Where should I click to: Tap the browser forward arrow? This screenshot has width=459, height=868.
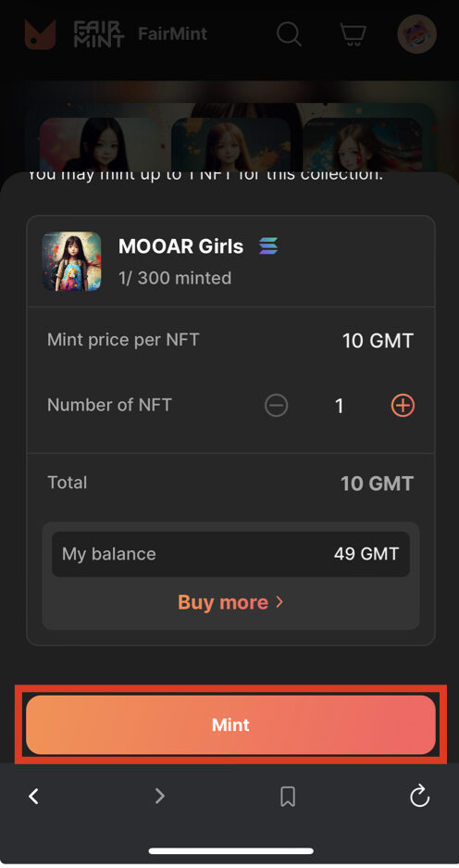point(160,796)
